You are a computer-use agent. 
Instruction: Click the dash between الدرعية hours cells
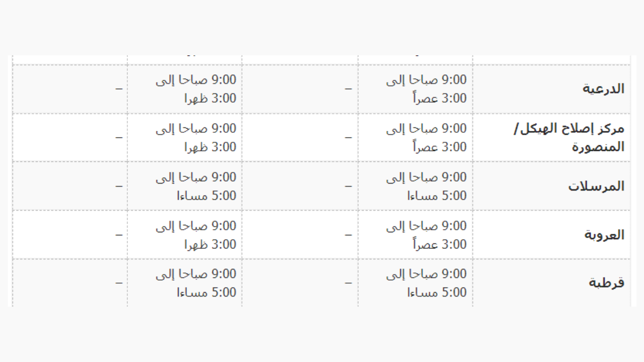coord(348,89)
